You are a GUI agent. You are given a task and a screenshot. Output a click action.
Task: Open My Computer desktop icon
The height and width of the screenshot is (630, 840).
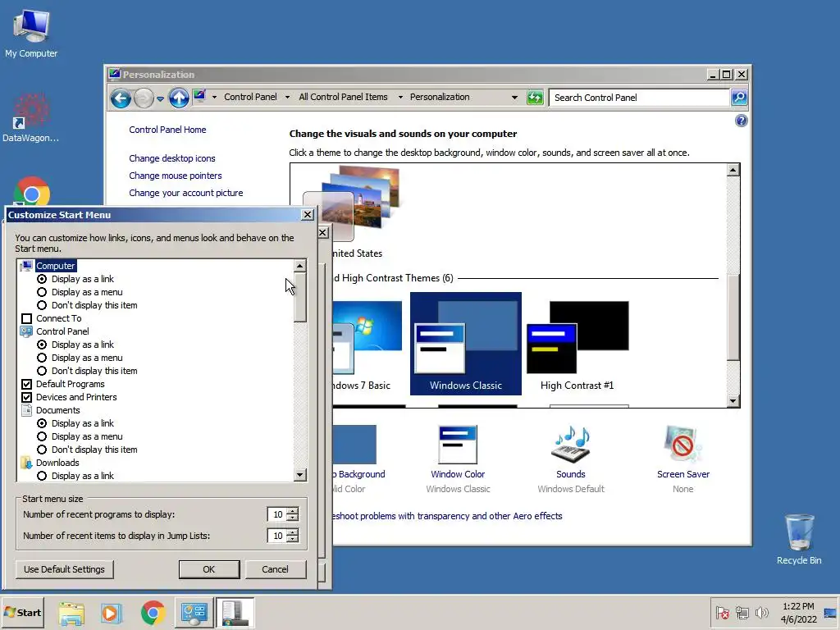click(x=31, y=34)
